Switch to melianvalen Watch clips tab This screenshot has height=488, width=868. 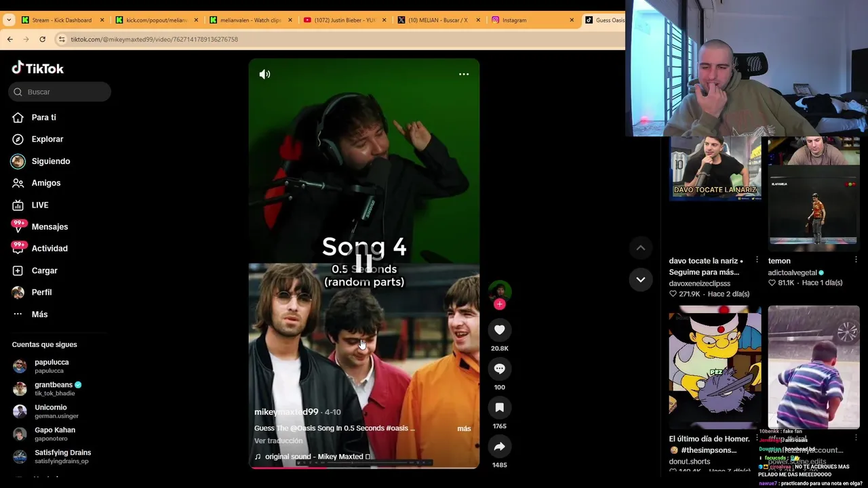(250, 20)
